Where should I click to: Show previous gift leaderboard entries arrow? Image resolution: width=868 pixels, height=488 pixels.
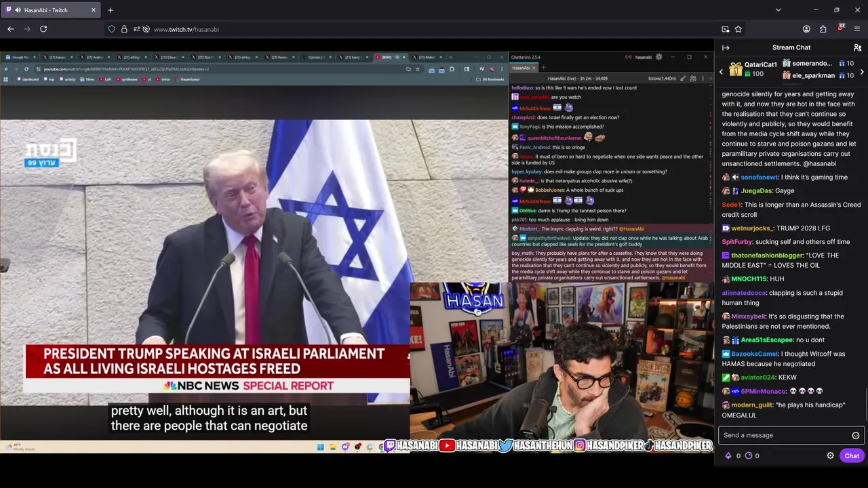(x=722, y=71)
